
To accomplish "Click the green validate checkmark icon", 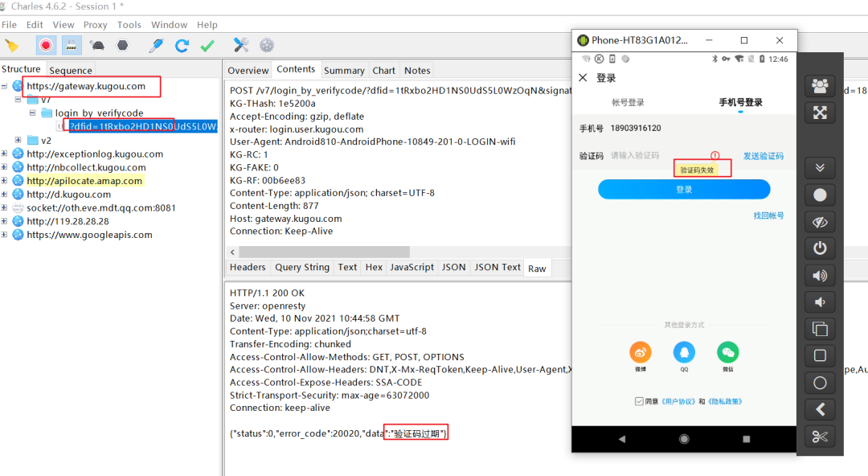I will 207,46.
